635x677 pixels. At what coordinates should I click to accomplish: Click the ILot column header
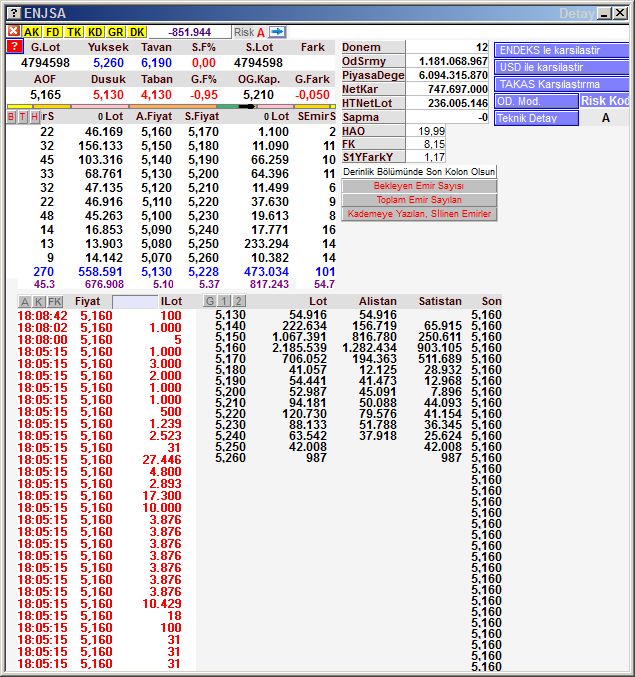(x=171, y=301)
